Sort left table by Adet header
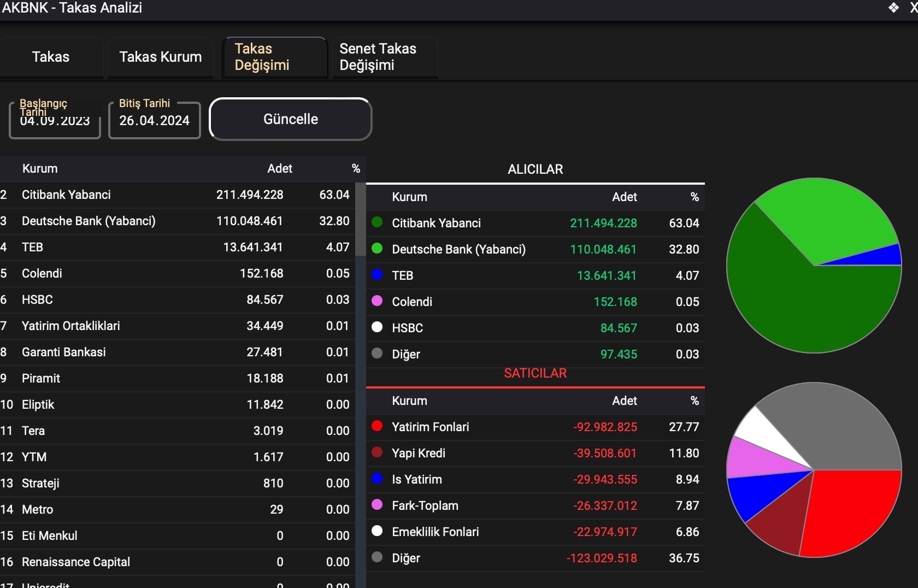The image size is (918, 588). point(280,168)
